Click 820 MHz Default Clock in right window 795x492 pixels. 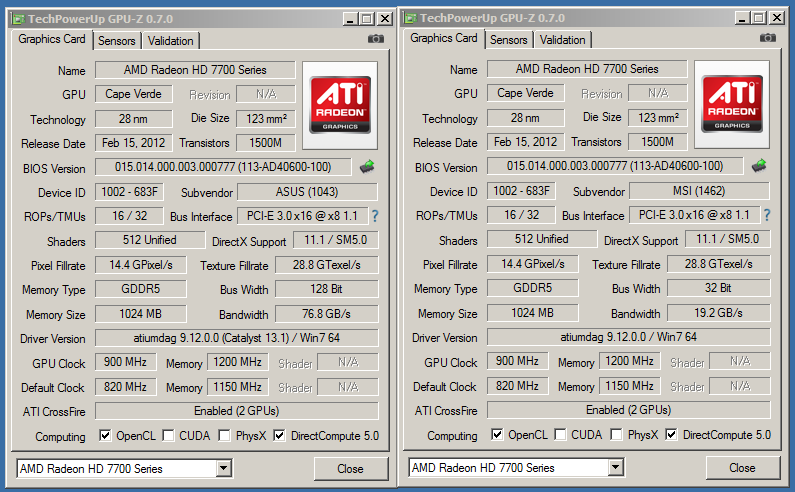click(518, 386)
